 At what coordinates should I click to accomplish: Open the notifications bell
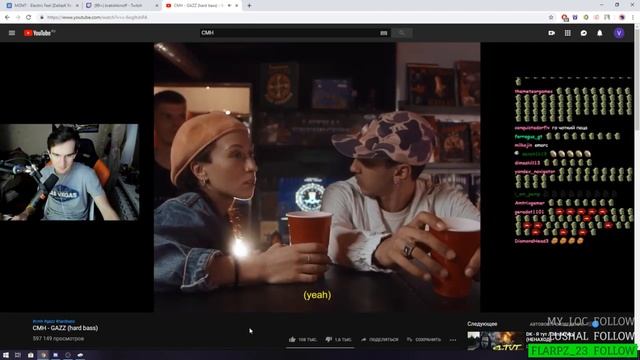click(600, 33)
